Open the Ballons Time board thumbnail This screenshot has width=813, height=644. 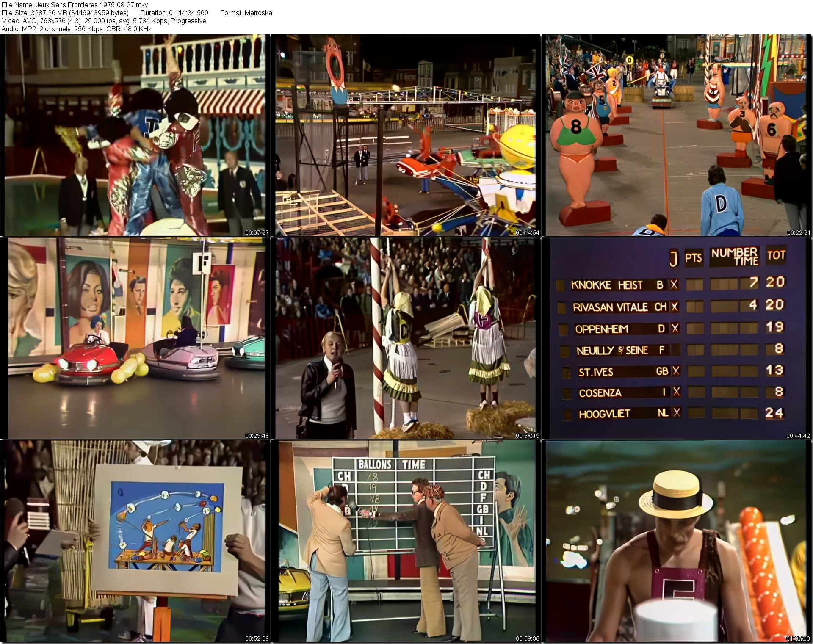[x=406, y=541]
